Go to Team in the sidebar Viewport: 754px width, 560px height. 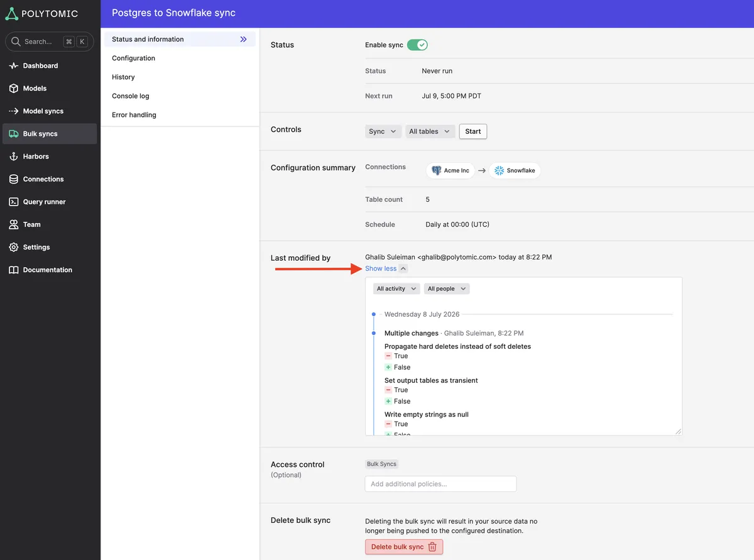tap(50, 224)
